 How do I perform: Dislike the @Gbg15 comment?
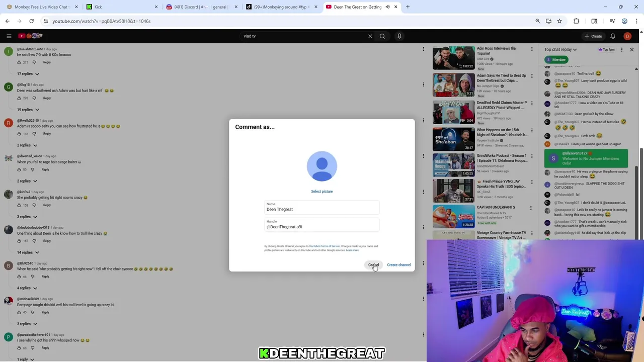[34, 98]
